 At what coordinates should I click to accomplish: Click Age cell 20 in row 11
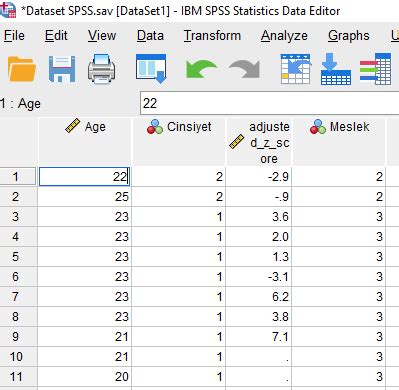click(x=85, y=376)
